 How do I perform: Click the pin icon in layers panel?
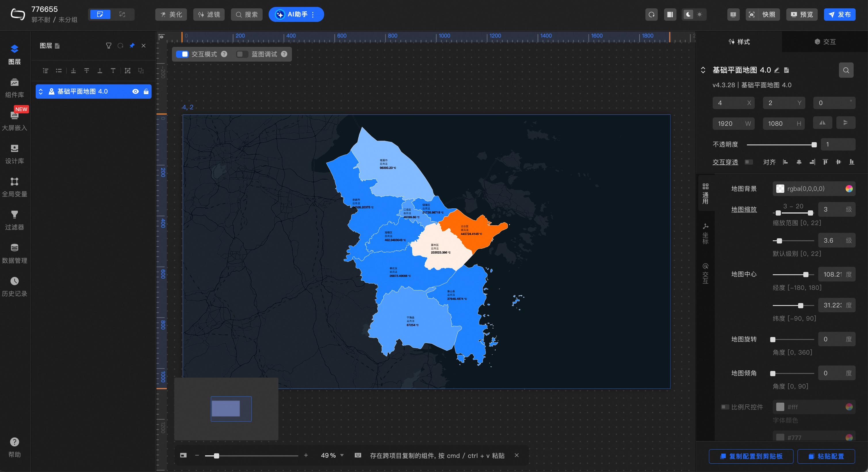coord(132,45)
